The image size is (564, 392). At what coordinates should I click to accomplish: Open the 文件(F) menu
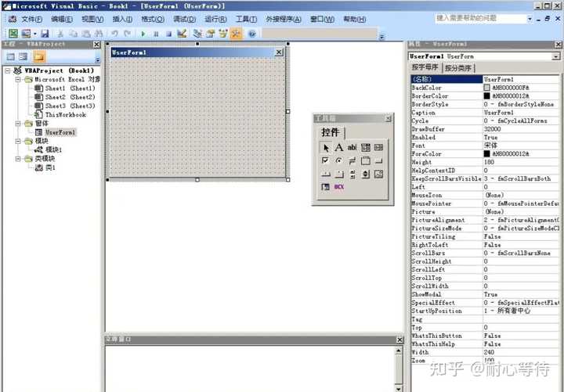[x=31, y=19]
